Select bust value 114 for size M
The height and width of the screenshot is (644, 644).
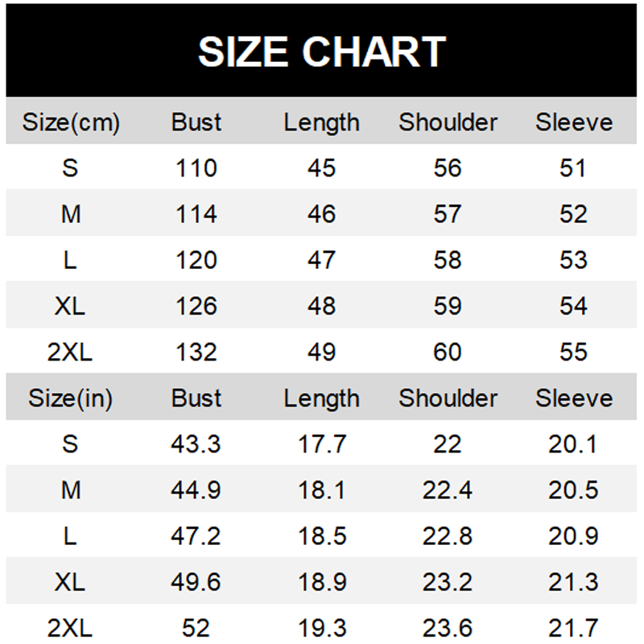pos(196,214)
